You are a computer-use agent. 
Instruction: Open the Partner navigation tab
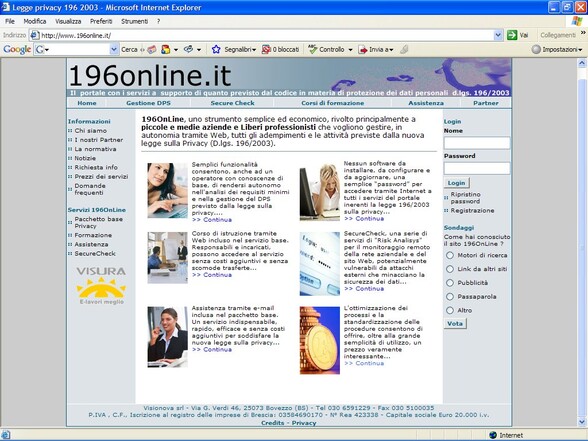486,103
